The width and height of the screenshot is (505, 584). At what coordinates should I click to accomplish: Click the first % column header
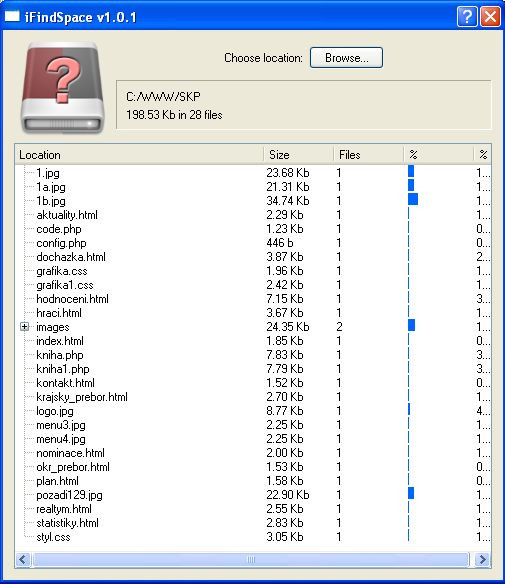click(439, 155)
